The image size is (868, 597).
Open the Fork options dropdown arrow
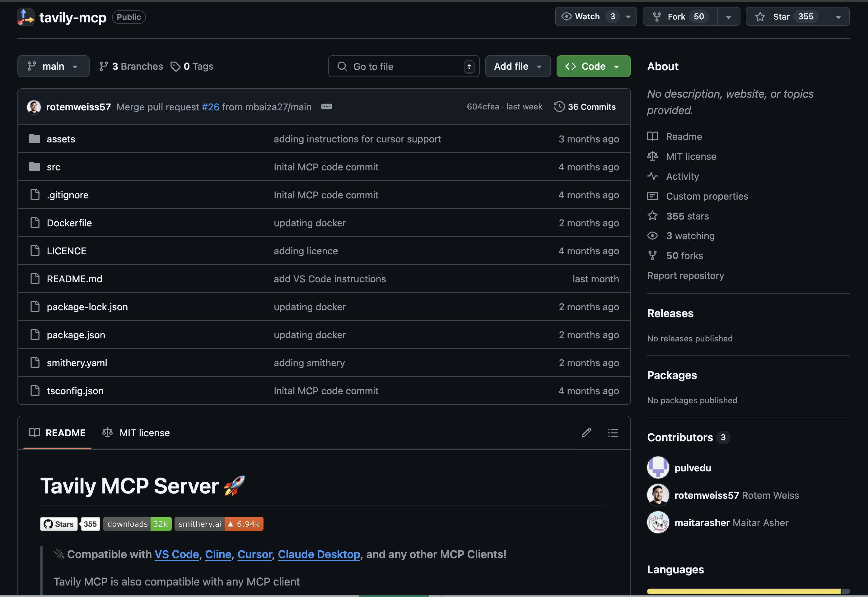[729, 17]
